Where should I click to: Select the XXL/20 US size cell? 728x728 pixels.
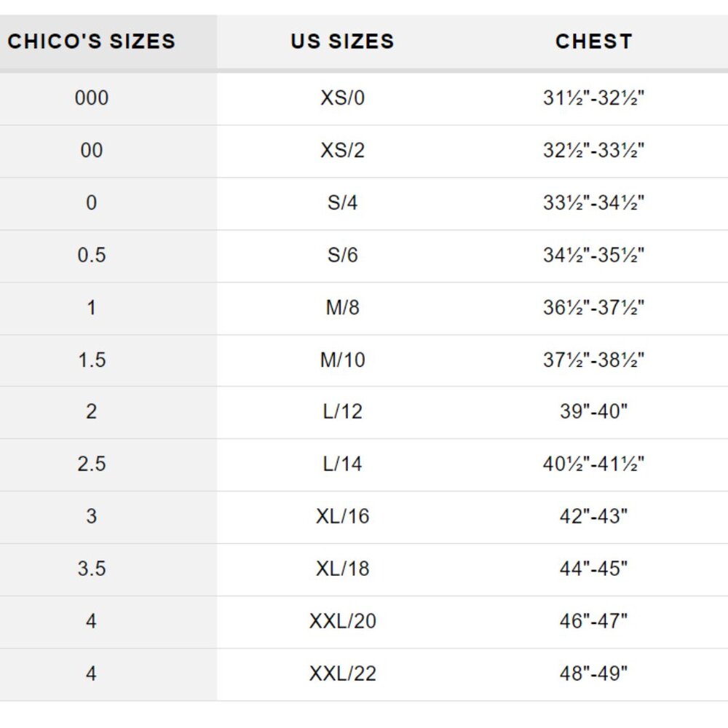[343, 622]
